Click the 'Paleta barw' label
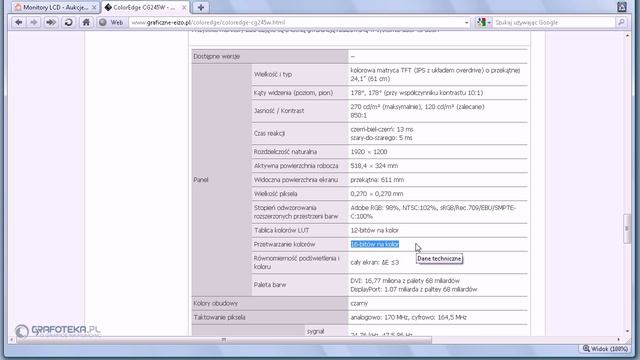640x360 pixels. coord(269,285)
